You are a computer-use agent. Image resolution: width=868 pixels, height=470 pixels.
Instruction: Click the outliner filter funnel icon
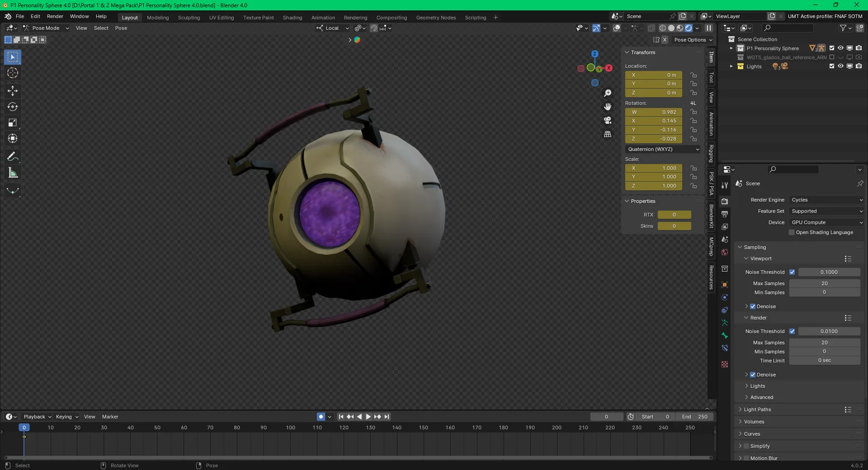click(x=843, y=28)
